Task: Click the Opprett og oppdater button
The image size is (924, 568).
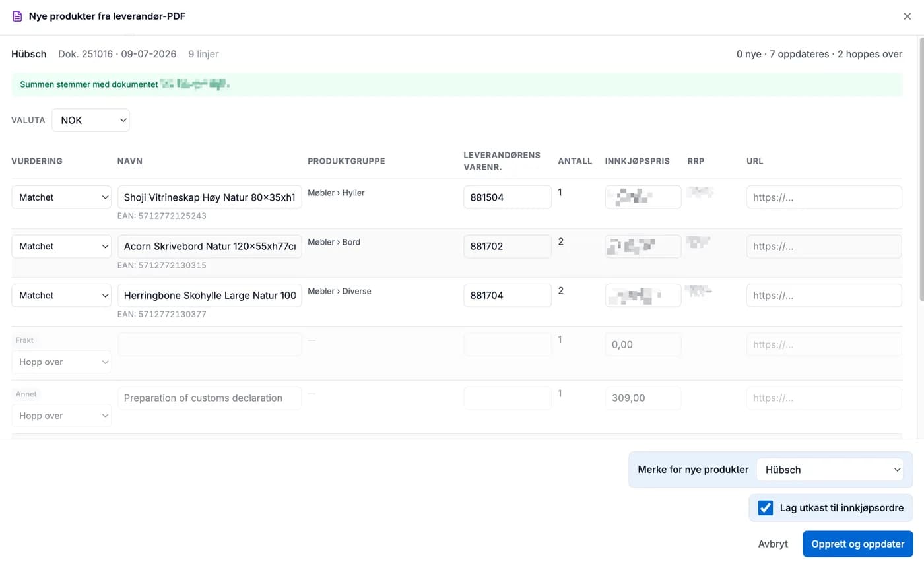Action: click(x=858, y=544)
